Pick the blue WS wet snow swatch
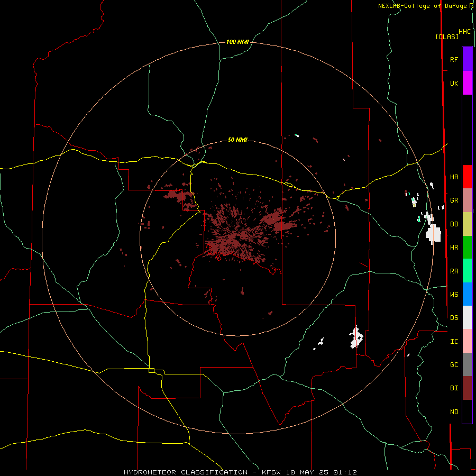 coord(467,294)
